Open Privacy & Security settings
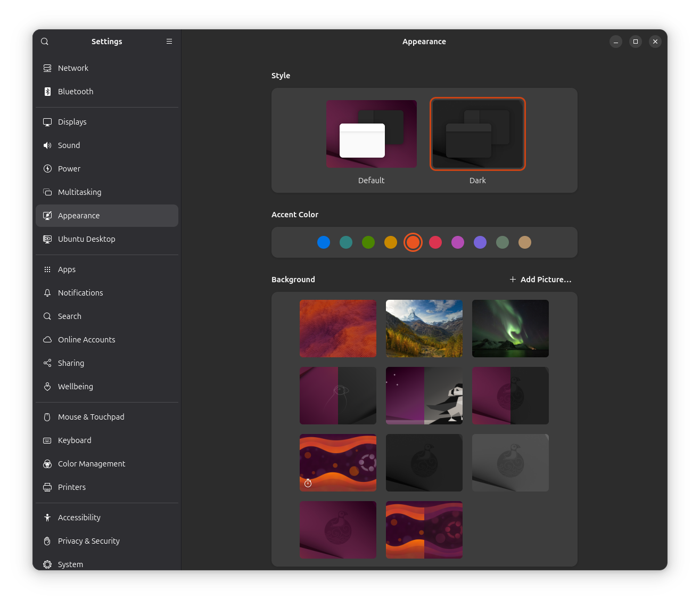 click(88, 541)
